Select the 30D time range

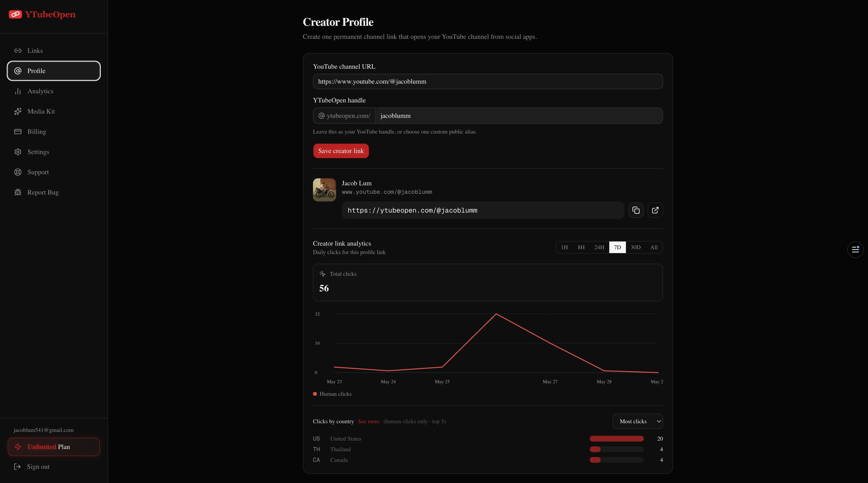click(x=636, y=247)
